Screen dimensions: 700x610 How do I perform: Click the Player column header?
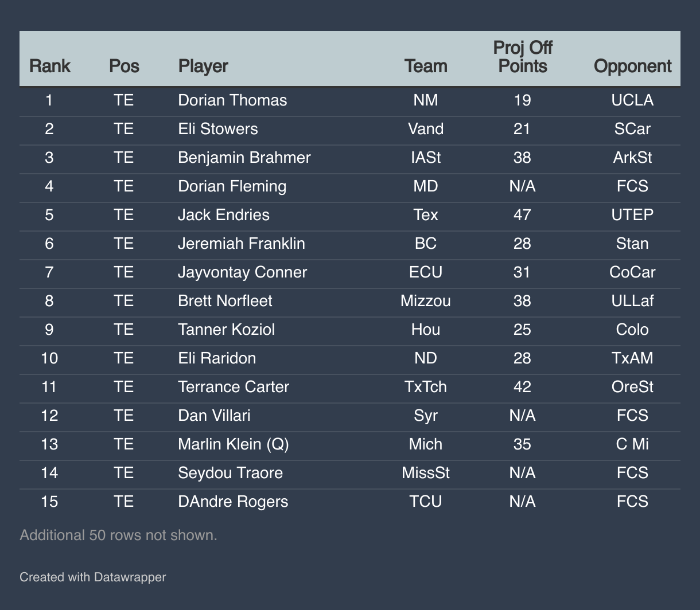[x=203, y=66]
